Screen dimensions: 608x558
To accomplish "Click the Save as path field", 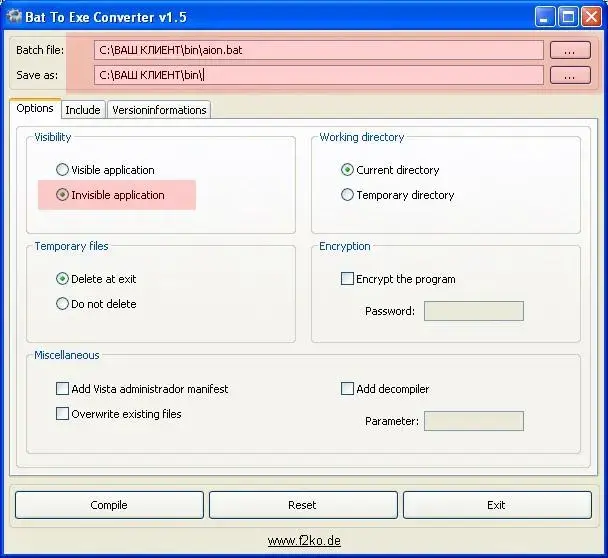I will point(319,75).
